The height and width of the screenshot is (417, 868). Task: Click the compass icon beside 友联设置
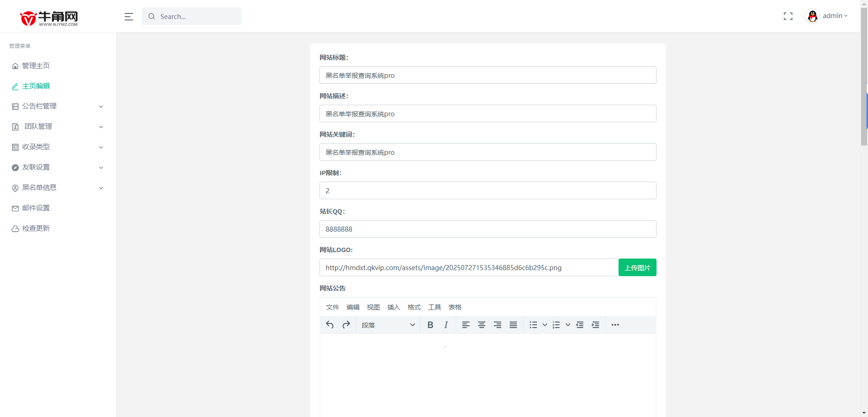click(x=15, y=168)
